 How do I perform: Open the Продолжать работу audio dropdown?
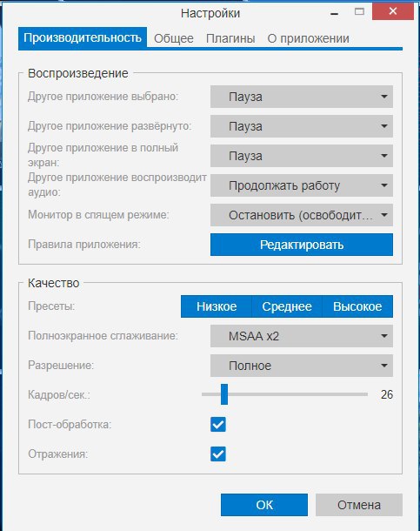click(301, 185)
